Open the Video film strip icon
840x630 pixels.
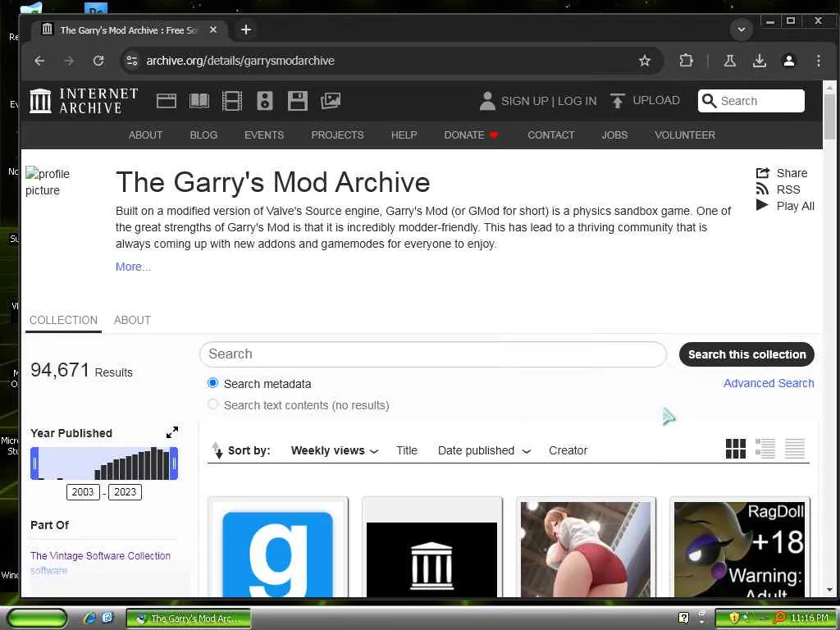click(x=232, y=101)
